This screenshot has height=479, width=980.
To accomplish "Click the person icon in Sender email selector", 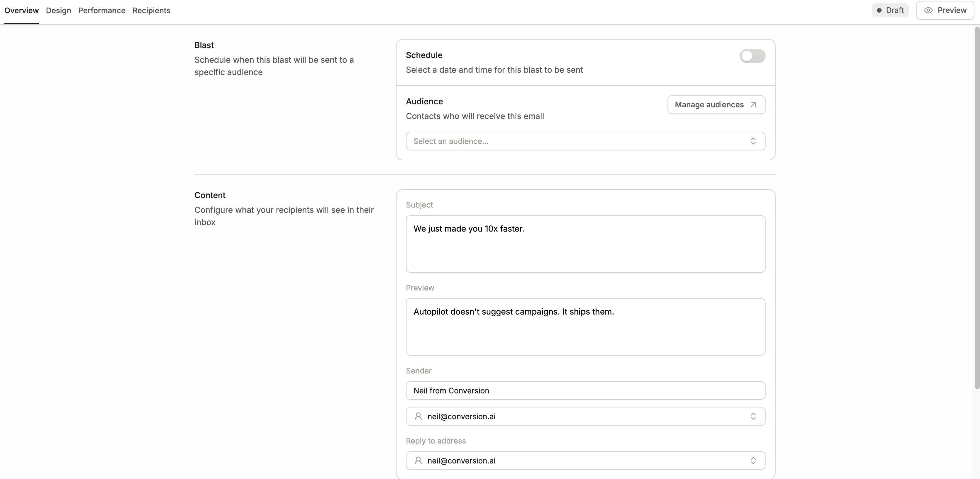I will point(418,417).
